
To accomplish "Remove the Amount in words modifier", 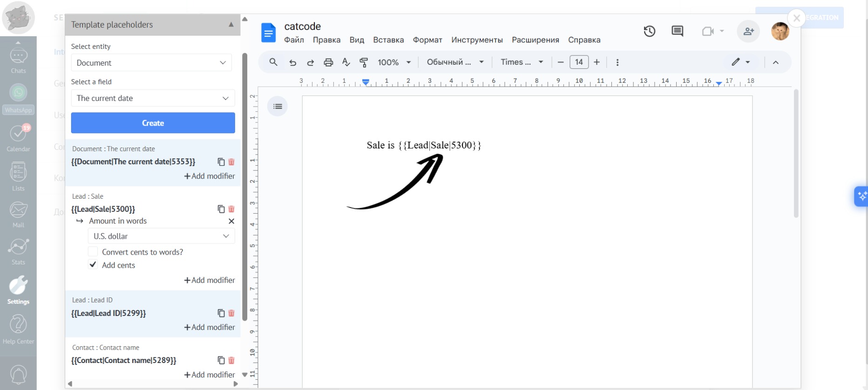I will (231, 221).
